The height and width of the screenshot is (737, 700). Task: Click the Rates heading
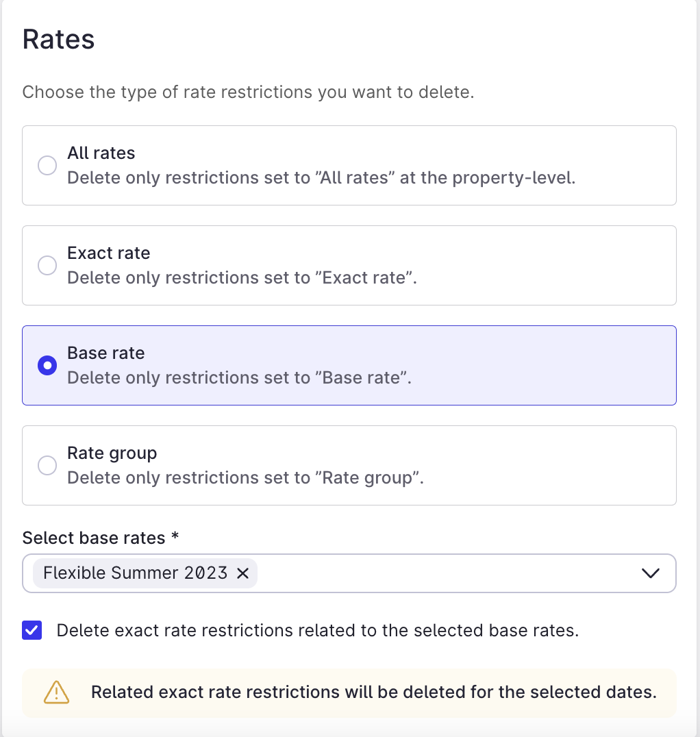click(x=58, y=39)
